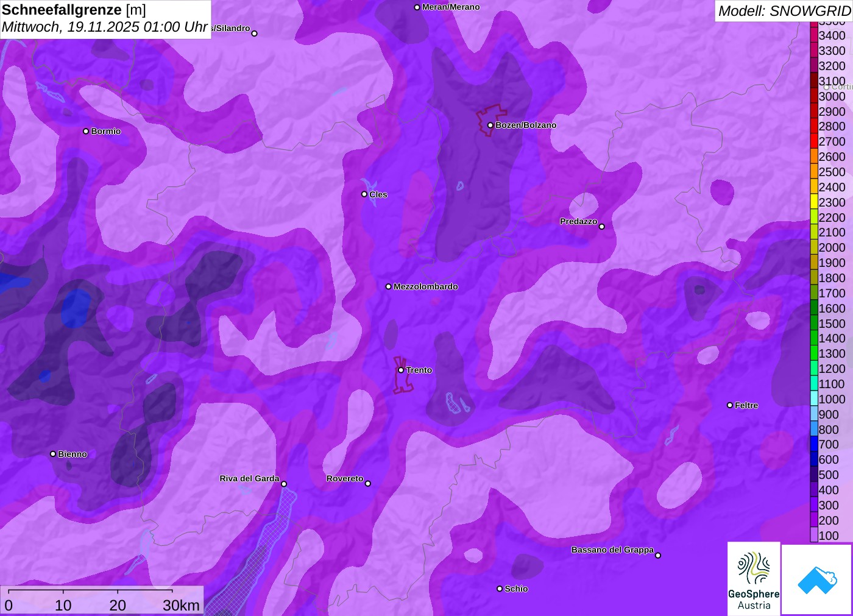The width and height of the screenshot is (853, 616).
Task: Click the Trento city marker dot
Action: (401, 370)
